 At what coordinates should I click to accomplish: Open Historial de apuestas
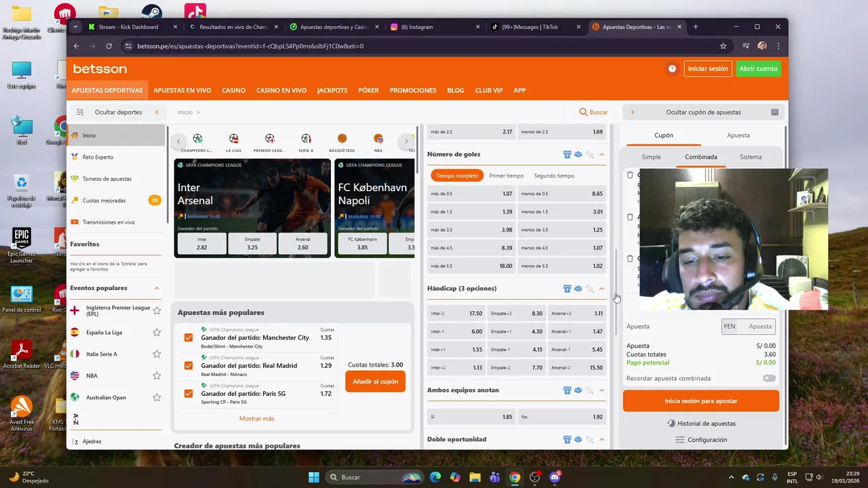click(x=701, y=424)
